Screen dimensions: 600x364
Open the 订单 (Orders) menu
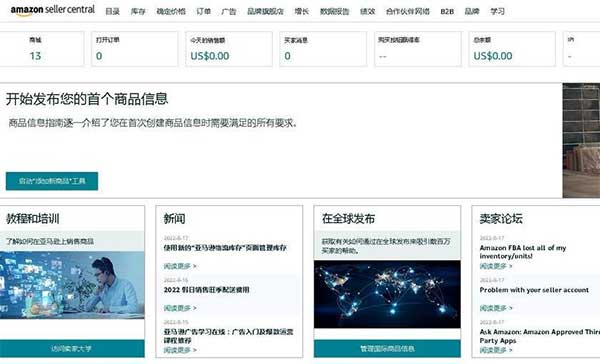(204, 11)
